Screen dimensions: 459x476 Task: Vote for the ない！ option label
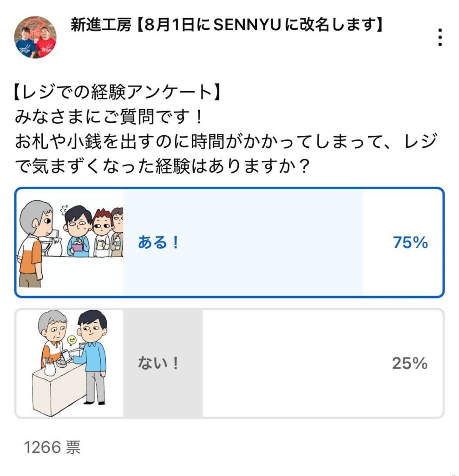tap(158, 363)
